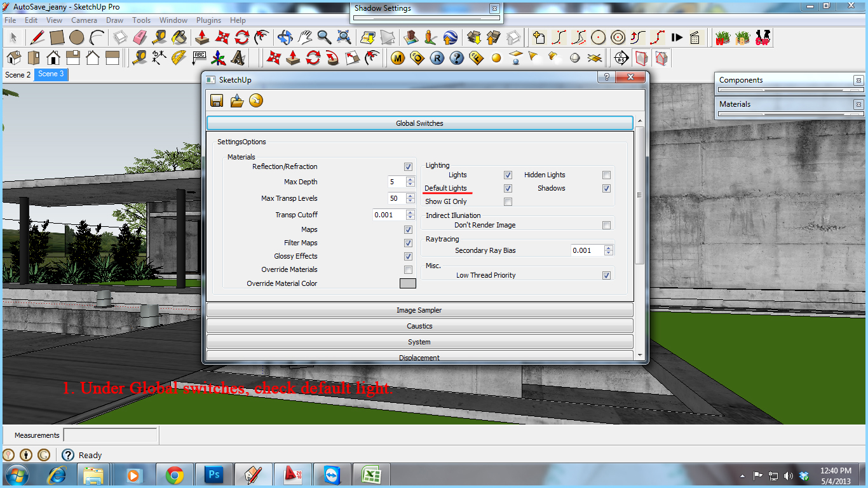
Task: Select the Pan hand tool
Action: pos(305,37)
